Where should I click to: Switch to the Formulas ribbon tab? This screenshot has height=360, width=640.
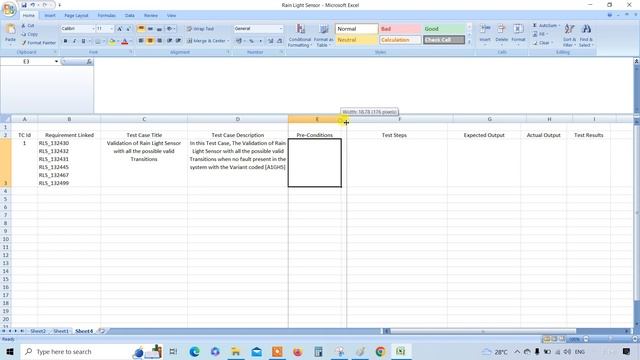[107, 16]
